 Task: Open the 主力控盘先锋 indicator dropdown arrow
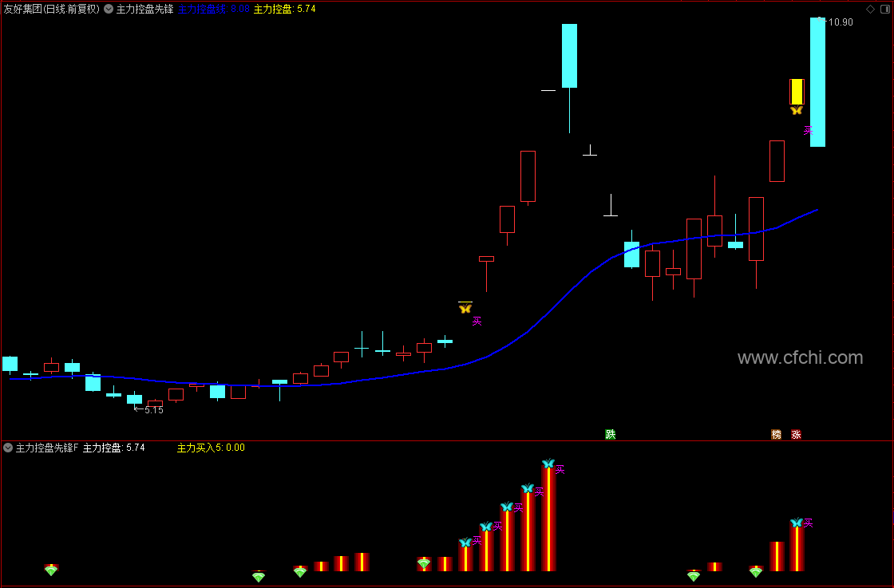point(109,9)
